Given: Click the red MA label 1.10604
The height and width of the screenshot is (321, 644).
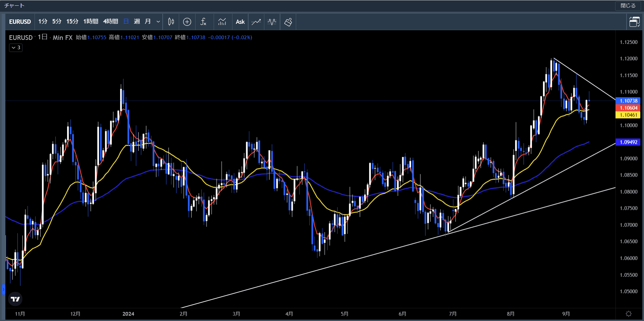Looking at the screenshot, I should pos(628,108).
